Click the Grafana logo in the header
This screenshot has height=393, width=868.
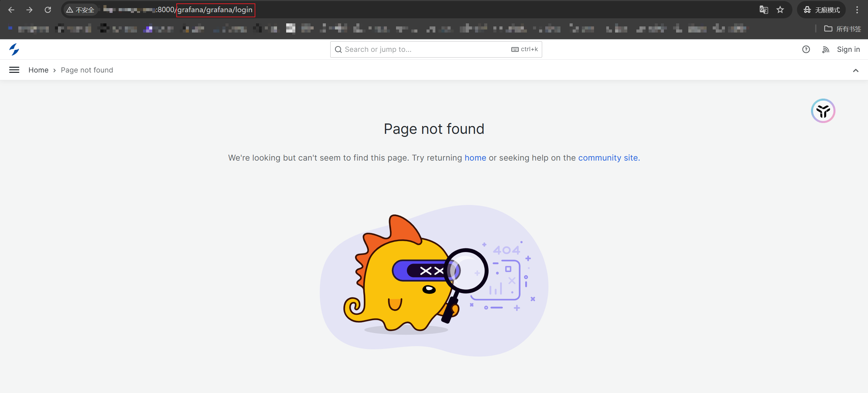tap(14, 49)
